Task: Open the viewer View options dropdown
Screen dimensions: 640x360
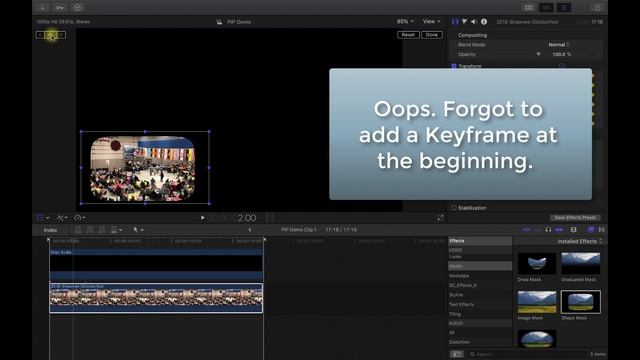Action: 431,21
